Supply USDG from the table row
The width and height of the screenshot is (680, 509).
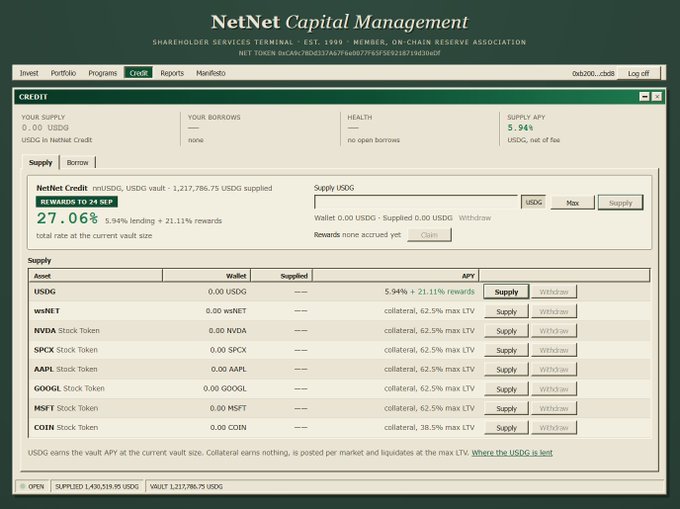click(506, 292)
